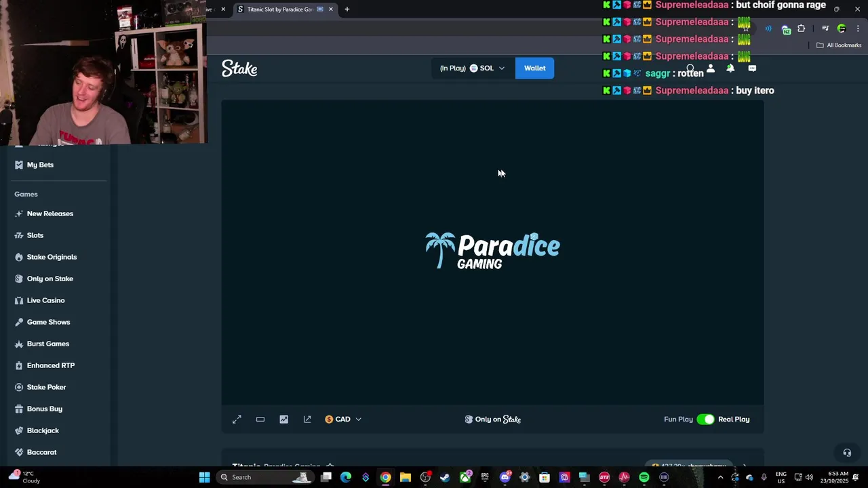Click the VPN NZ extension icon
The image size is (868, 488).
786,29
